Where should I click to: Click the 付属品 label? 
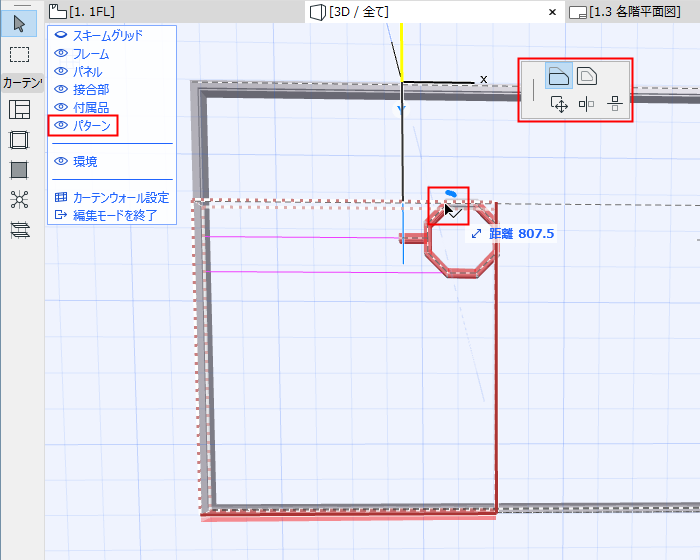(x=91, y=107)
